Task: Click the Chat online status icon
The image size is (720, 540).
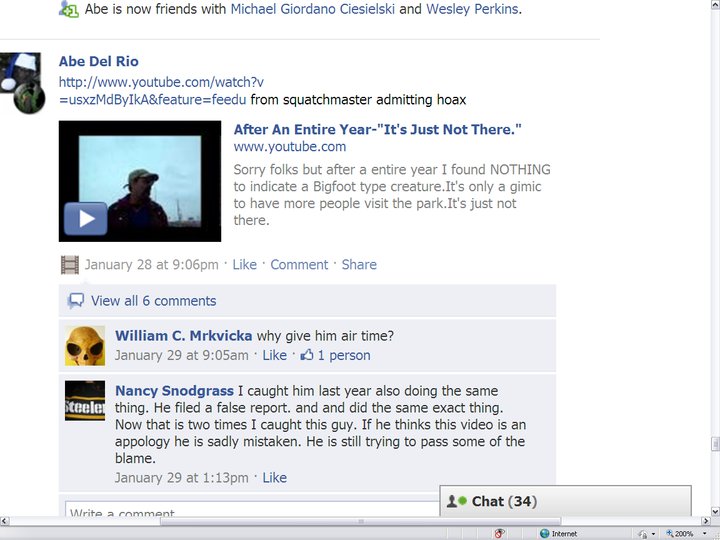Action: pyautogui.click(x=457, y=501)
